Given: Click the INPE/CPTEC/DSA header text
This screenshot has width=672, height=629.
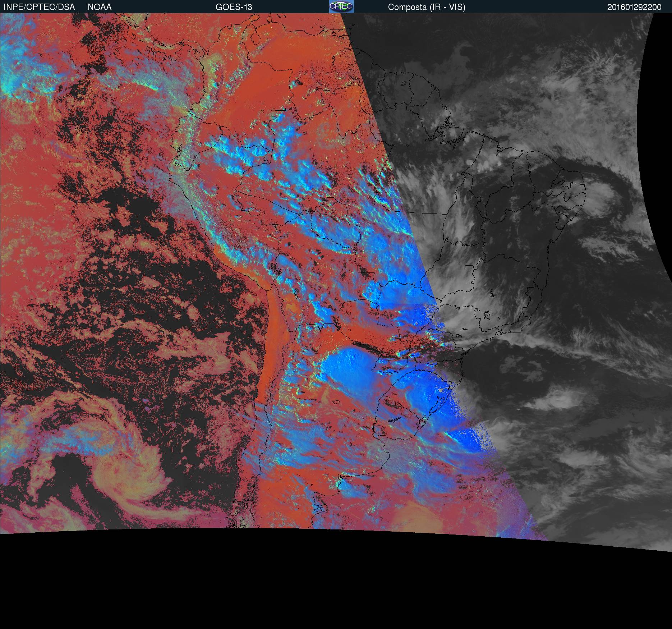Looking at the screenshot, I should 39,7.
